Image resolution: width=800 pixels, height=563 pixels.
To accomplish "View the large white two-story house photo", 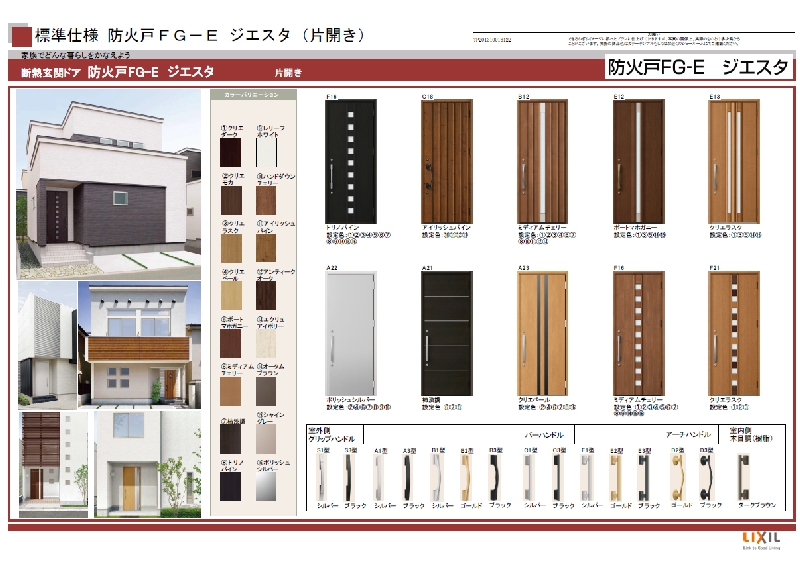I will tap(109, 185).
